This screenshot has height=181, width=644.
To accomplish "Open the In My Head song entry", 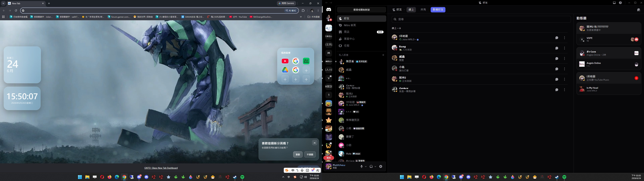I will (x=609, y=89).
